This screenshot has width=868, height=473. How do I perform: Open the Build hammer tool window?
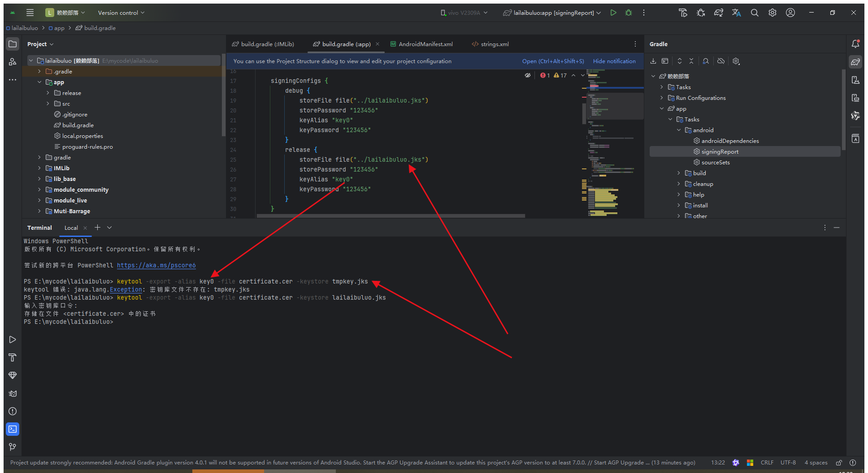pyautogui.click(x=13, y=357)
